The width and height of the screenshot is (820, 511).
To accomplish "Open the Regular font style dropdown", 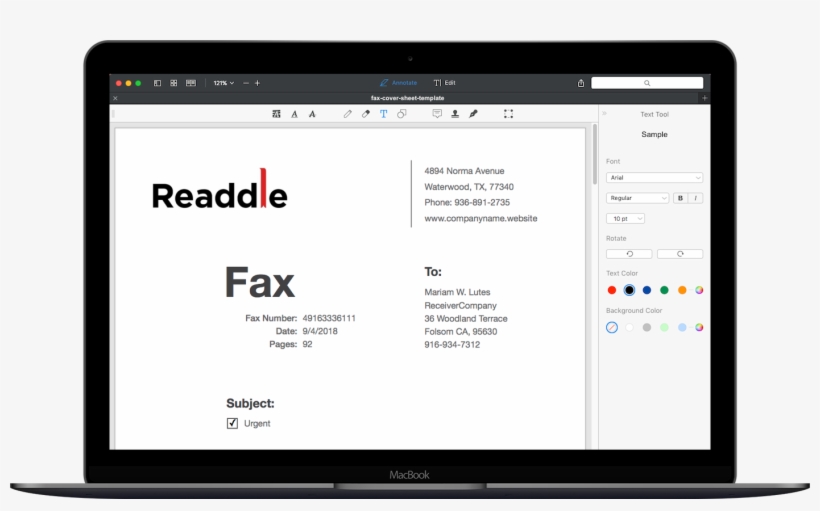I will [637, 198].
